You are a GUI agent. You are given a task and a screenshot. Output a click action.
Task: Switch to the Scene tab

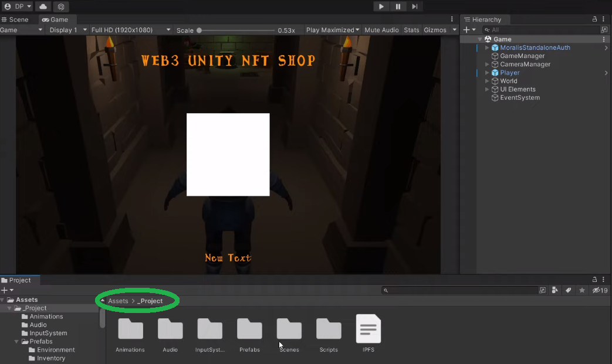point(15,19)
